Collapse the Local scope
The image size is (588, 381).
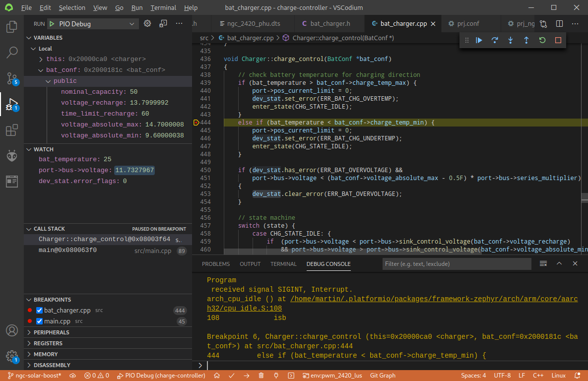click(33, 49)
